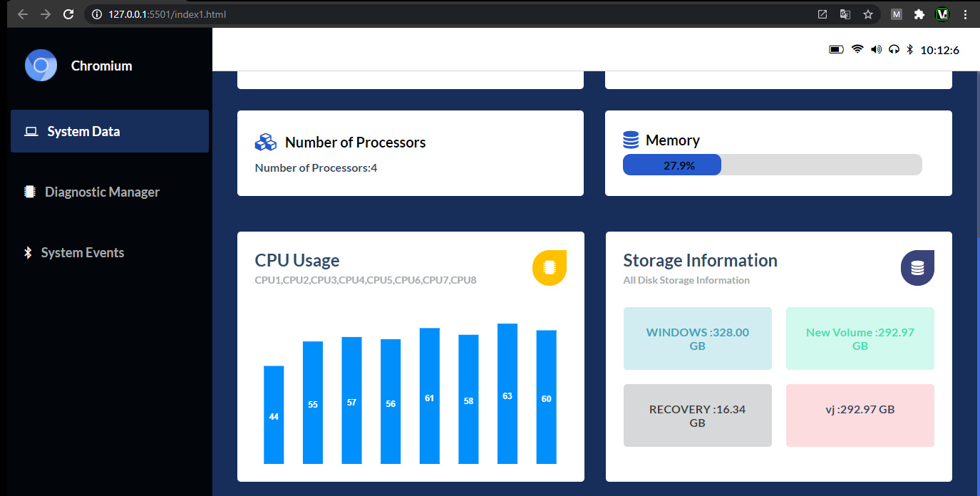The width and height of the screenshot is (980, 496).
Task: Click the Bluetooth icon next to System Events
Action: (x=28, y=252)
